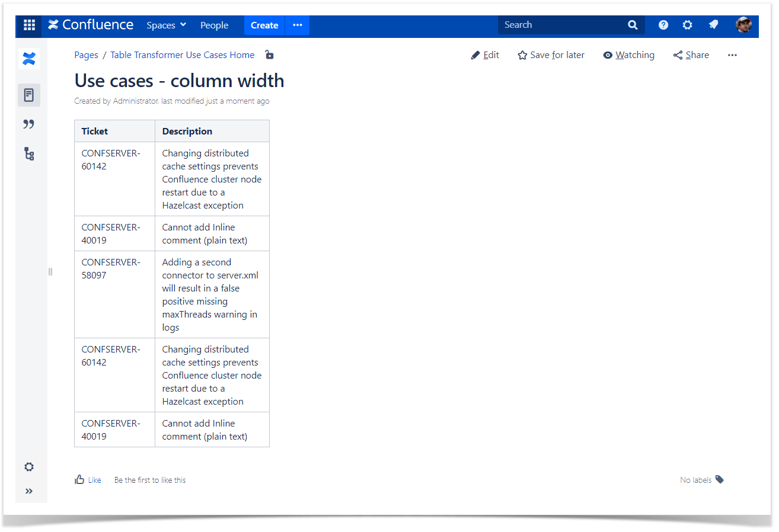Click the 'just a moment ago' link

(238, 101)
